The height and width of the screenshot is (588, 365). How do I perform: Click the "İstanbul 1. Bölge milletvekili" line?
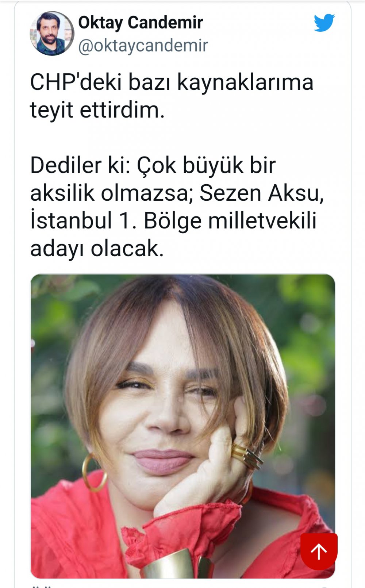point(173,221)
